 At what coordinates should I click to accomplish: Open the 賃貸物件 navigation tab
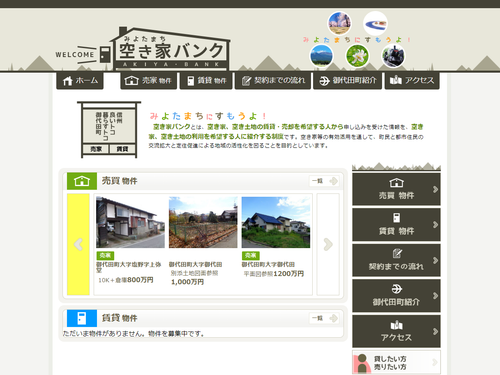point(206,80)
